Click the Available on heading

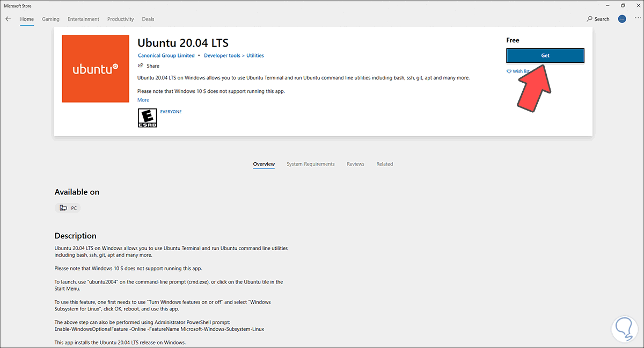pyautogui.click(x=77, y=192)
